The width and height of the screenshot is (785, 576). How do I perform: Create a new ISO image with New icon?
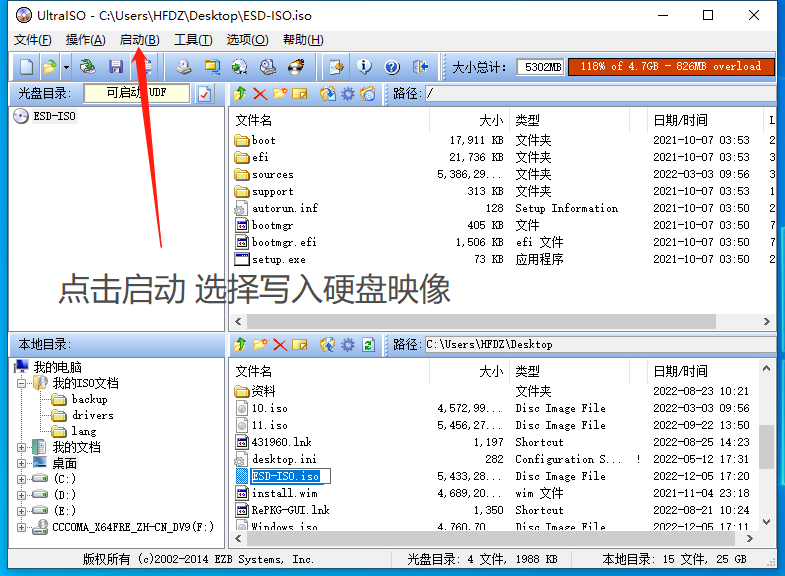(26, 67)
